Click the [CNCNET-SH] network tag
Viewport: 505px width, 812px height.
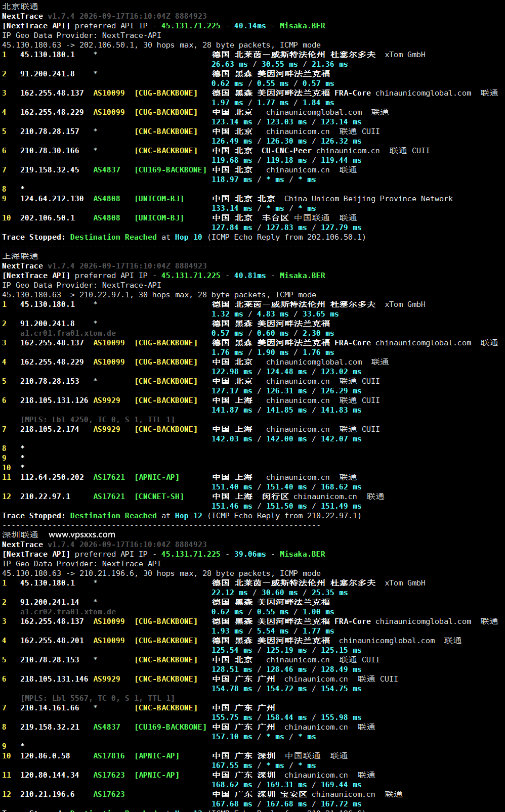point(159,497)
